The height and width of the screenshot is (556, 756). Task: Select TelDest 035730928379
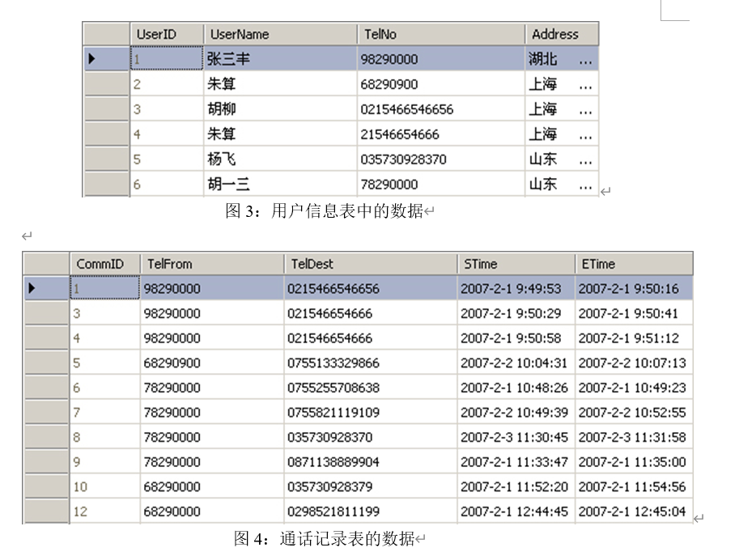371,486
